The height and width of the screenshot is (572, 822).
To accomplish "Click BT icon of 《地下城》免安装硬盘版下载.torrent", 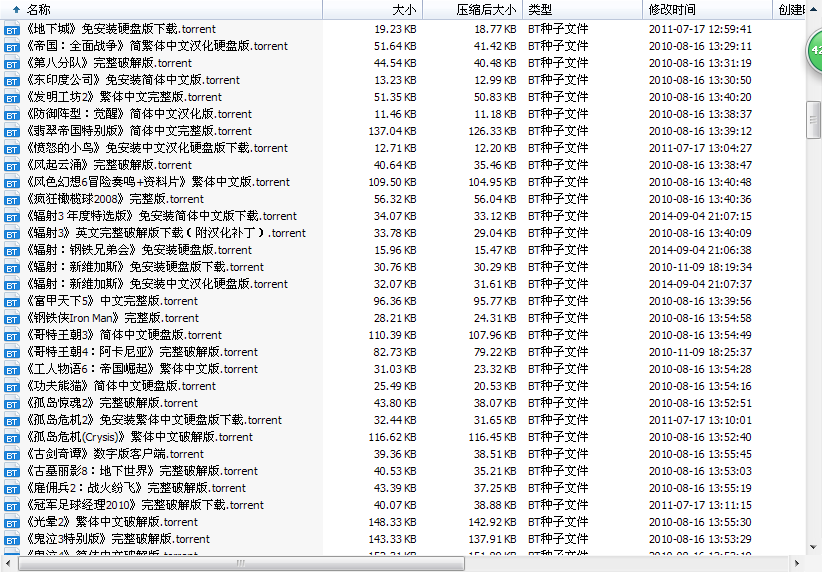I will pyautogui.click(x=12, y=29).
